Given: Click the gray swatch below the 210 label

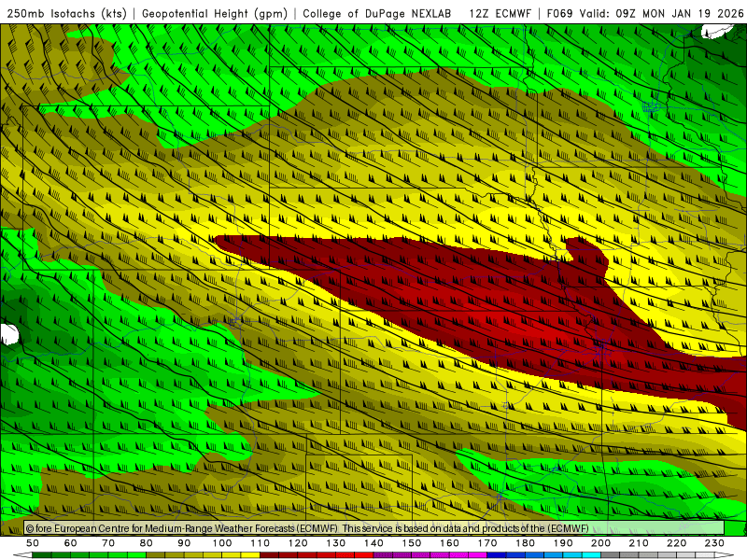Looking at the screenshot, I should coord(648,555).
